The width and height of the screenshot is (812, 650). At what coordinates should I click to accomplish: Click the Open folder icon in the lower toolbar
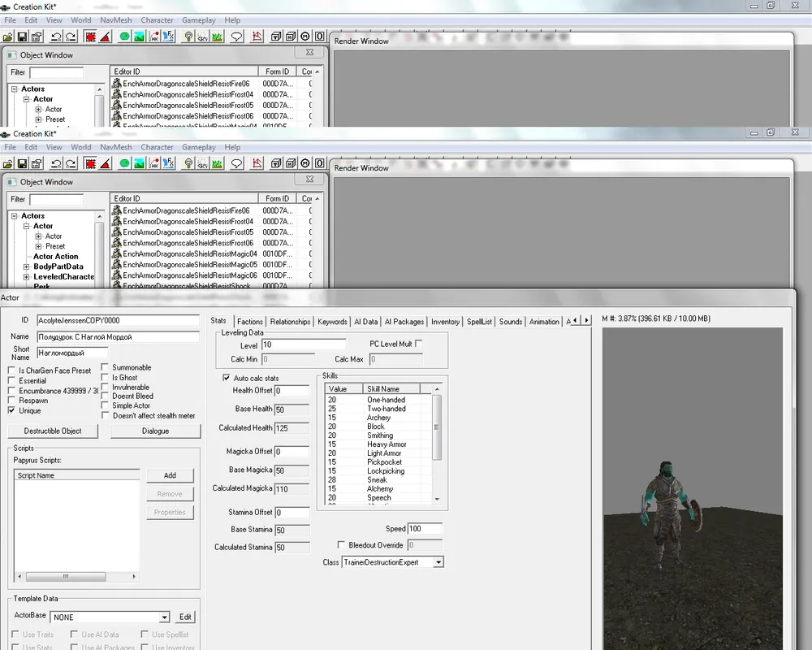[8, 163]
